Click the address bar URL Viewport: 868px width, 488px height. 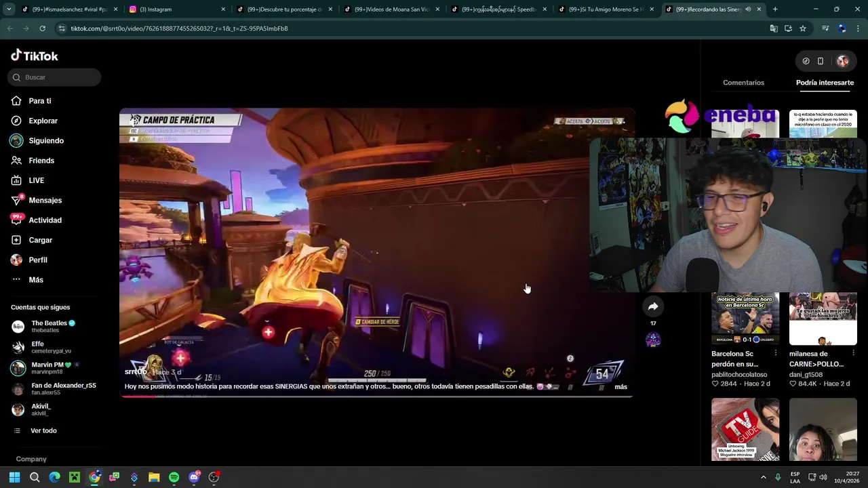(x=180, y=28)
